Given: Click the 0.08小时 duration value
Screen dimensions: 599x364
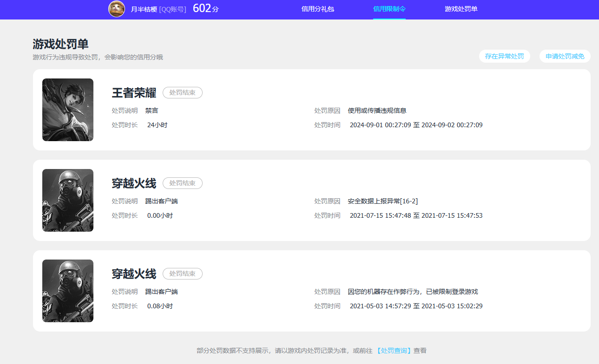Looking at the screenshot, I should tap(160, 306).
